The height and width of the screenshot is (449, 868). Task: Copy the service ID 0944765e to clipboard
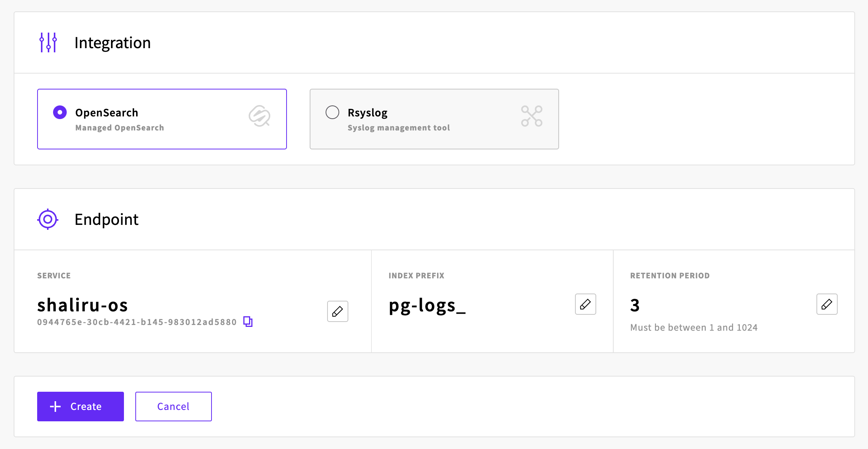tap(248, 322)
